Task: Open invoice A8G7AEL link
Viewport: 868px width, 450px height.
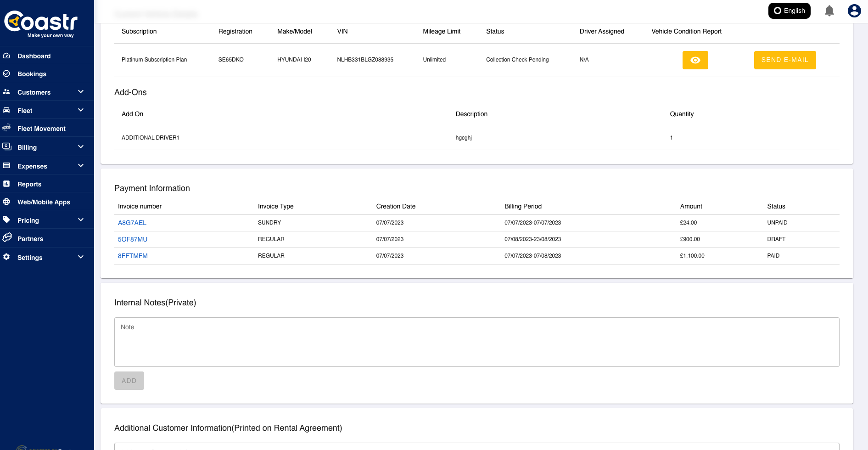Action: 132,223
